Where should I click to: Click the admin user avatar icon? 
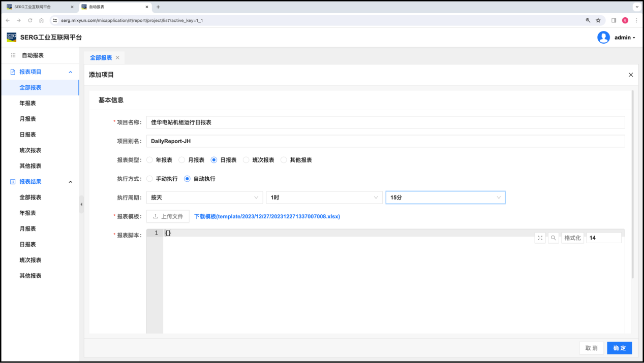603,38
